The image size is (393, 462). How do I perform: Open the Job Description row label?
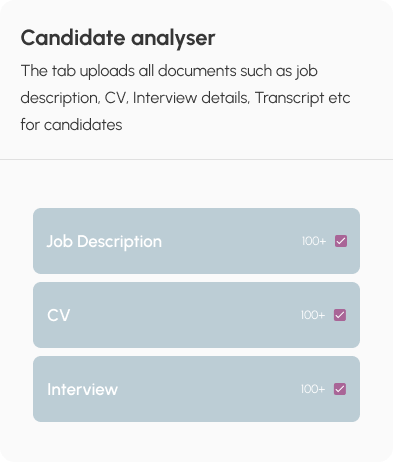pos(104,241)
